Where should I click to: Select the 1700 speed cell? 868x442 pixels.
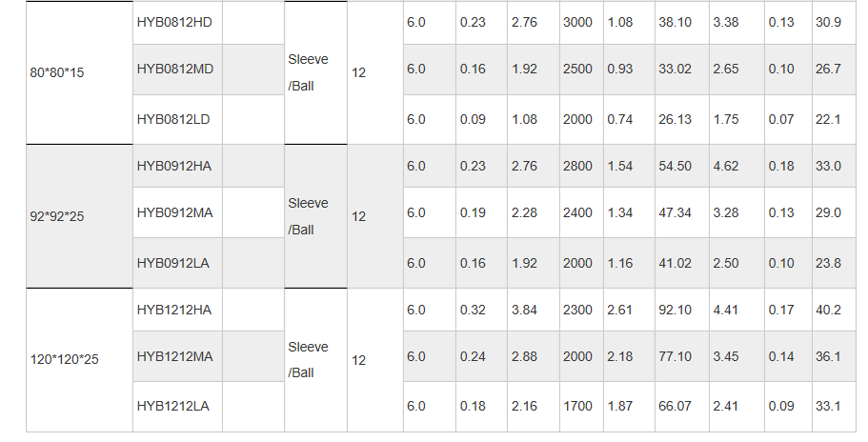click(577, 406)
